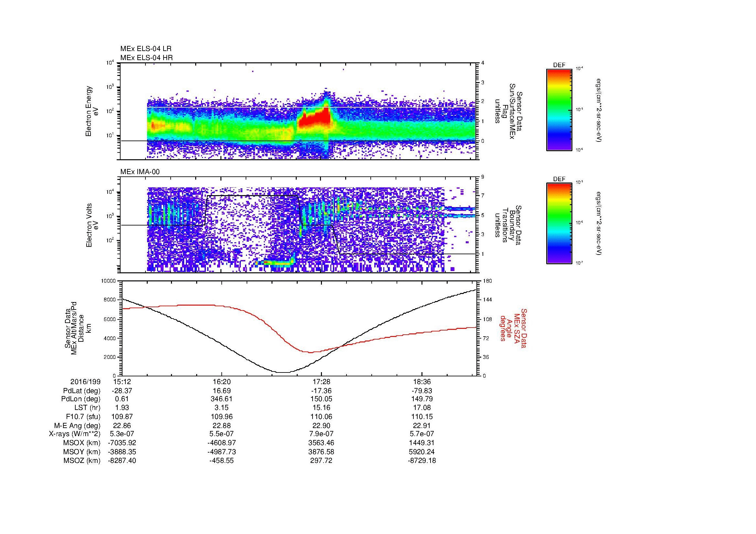This screenshot has height=534, width=756.
Task: Click the LST value '15.16'
Action: (x=321, y=408)
